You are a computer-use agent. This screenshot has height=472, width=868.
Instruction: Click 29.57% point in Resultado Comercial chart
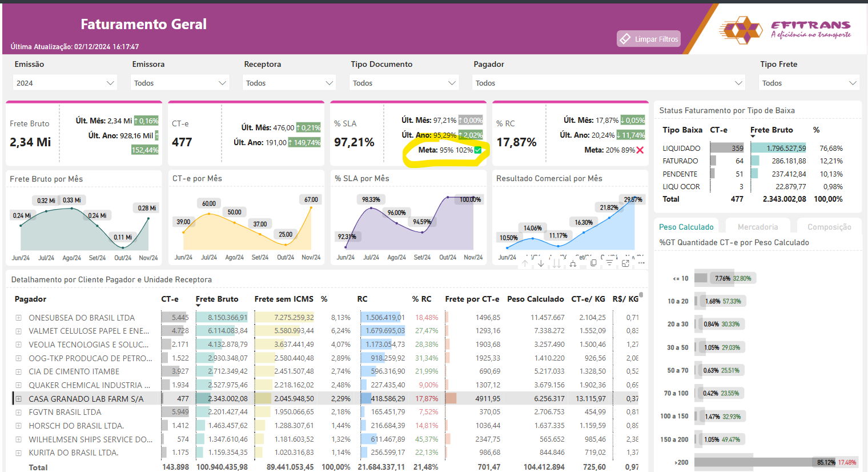[x=634, y=199]
